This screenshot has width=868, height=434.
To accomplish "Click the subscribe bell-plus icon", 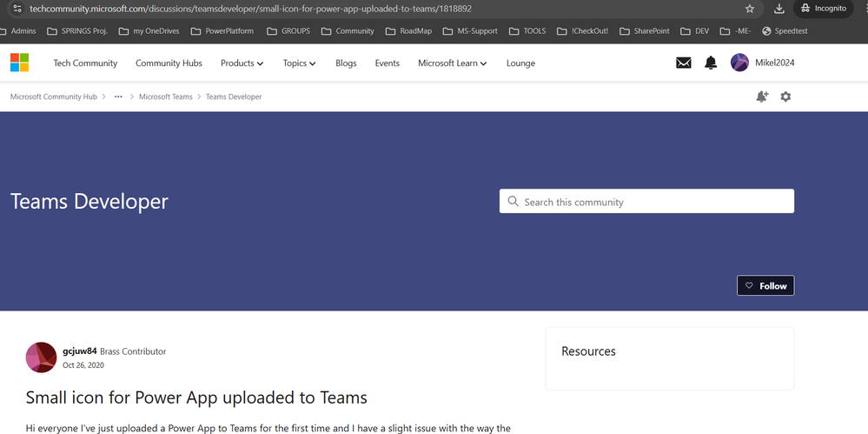I will [762, 97].
